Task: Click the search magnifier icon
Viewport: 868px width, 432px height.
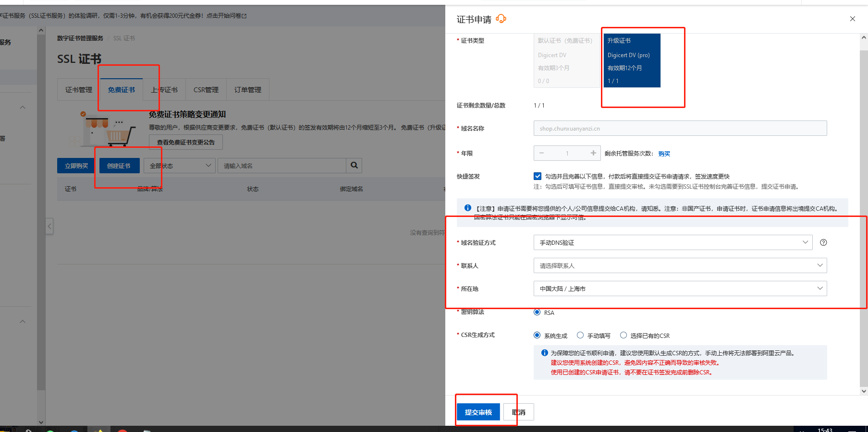Action: [x=354, y=166]
